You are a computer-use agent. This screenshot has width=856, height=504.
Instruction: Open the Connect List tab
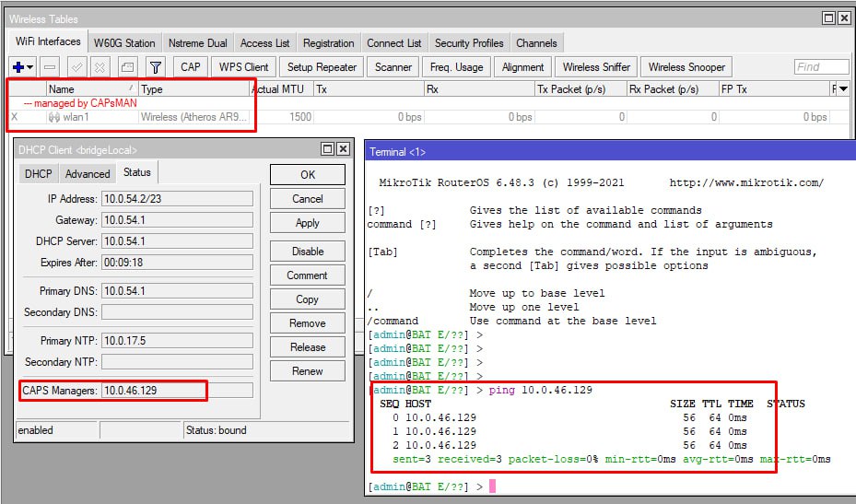pyautogui.click(x=394, y=43)
